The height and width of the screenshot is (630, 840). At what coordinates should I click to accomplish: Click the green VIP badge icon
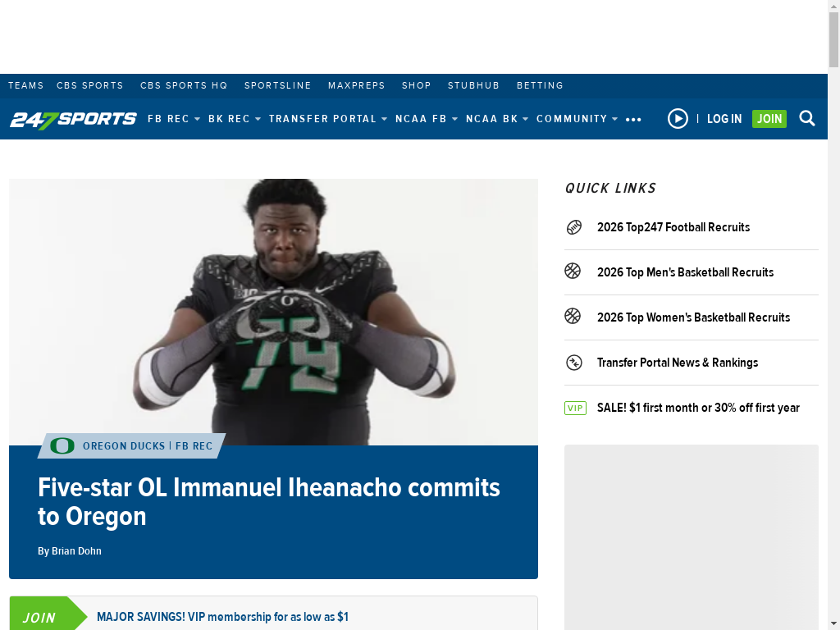pyautogui.click(x=575, y=408)
